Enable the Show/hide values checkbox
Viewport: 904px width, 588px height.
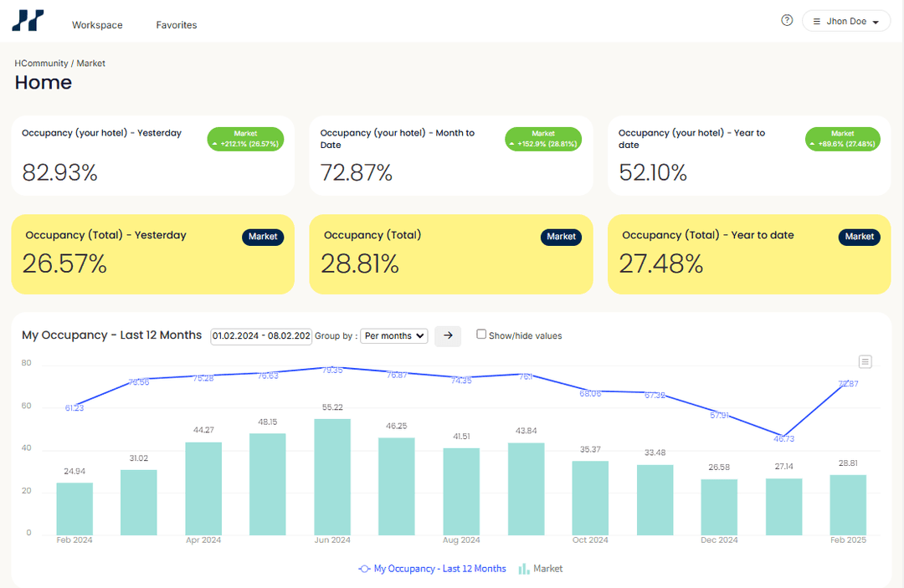tap(481, 335)
